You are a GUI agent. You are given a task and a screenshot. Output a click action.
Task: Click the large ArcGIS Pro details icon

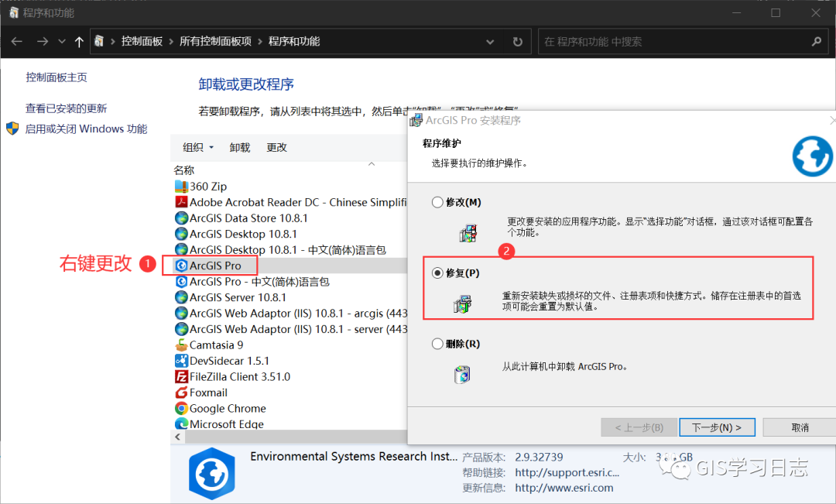[211, 474]
